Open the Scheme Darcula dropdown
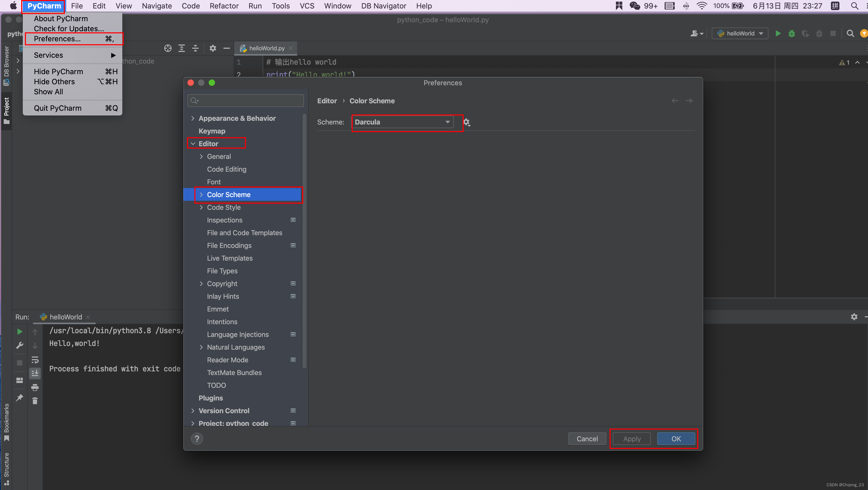This screenshot has height=490, width=868. click(x=403, y=122)
